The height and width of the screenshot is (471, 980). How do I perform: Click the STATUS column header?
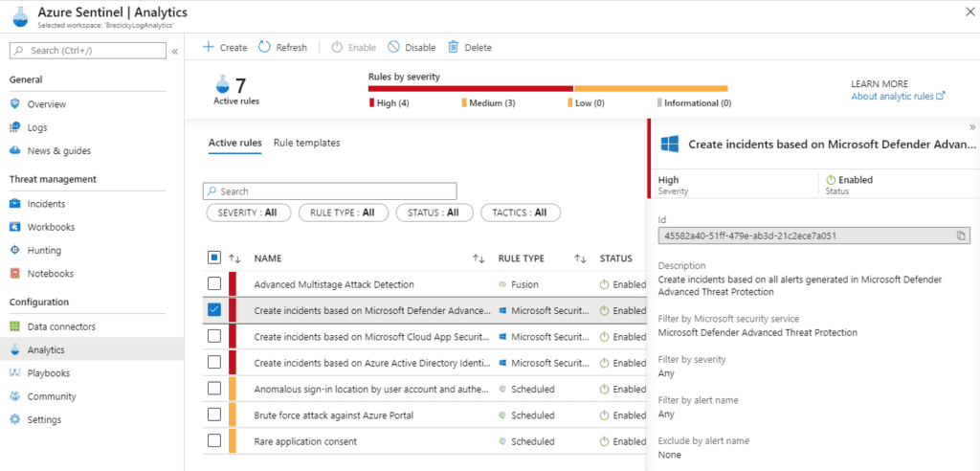[x=616, y=258]
